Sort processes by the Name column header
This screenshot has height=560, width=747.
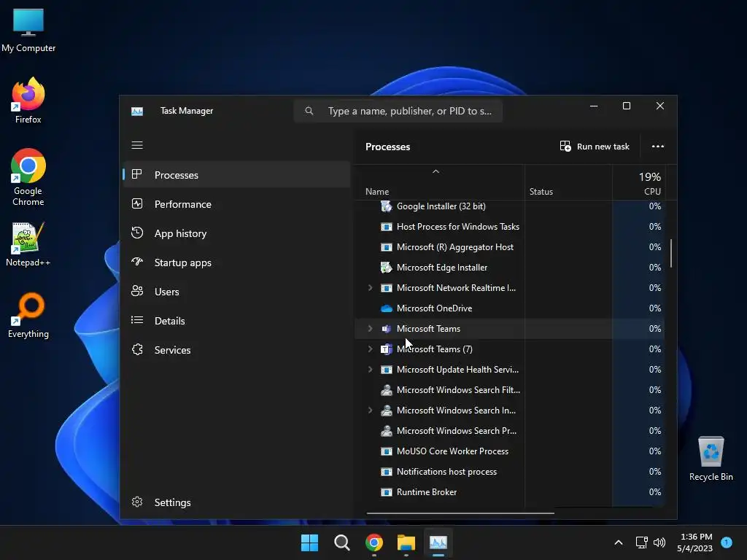point(377,192)
